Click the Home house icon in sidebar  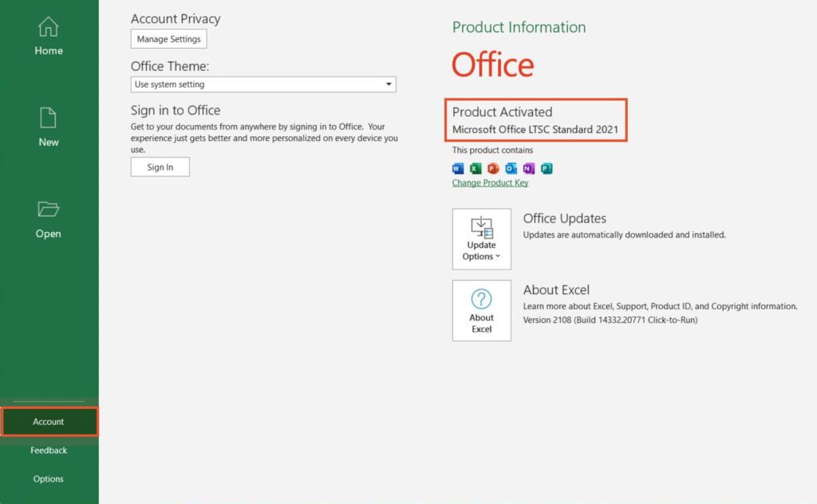point(49,27)
